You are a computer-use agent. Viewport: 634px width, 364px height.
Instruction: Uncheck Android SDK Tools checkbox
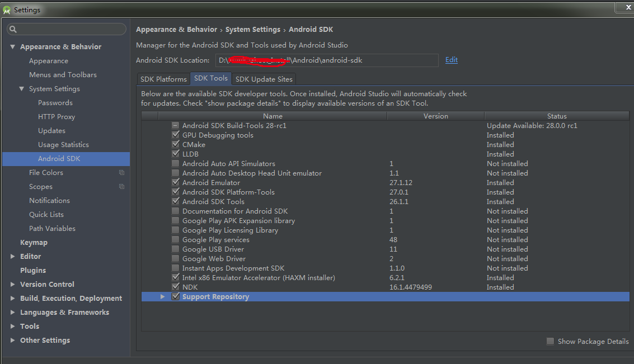click(x=176, y=202)
